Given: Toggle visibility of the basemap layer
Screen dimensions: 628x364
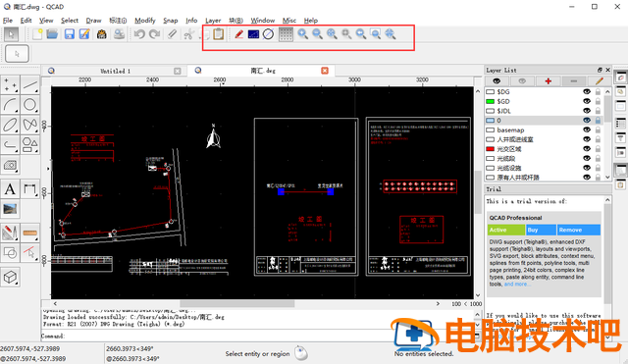Looking at the screenshot, I should coord(587,130).
